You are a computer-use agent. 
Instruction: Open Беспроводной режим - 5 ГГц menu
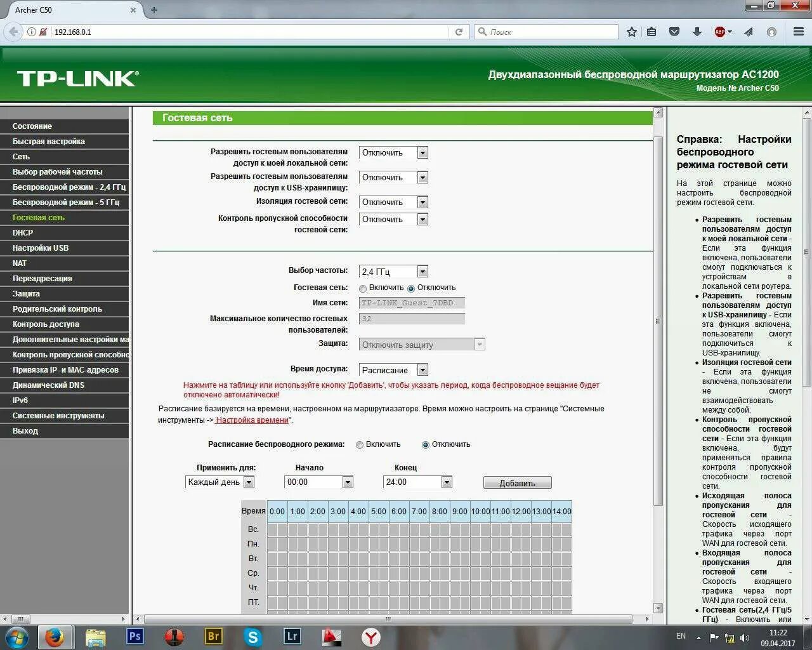pos(64,202)
